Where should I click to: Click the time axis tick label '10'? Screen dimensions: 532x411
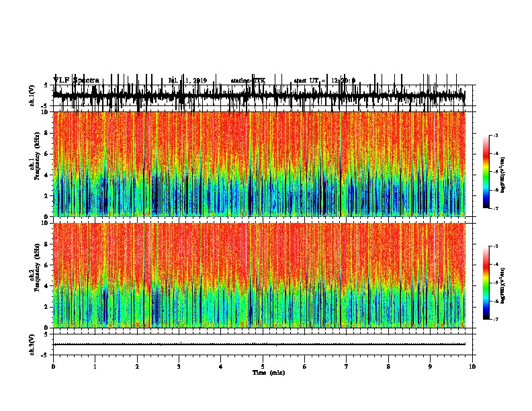pos(472,366)
